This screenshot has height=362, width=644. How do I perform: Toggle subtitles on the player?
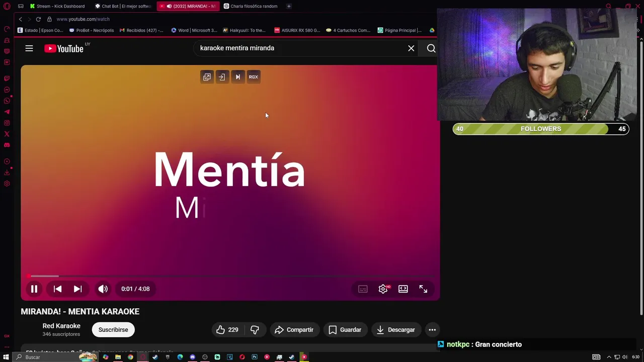[x=363, y=289]
